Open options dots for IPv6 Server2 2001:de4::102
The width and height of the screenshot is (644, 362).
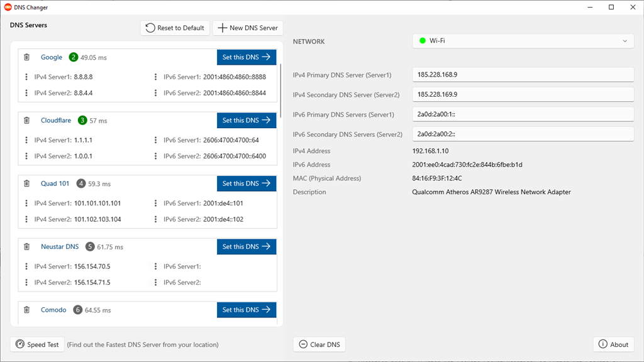(155, 219)
